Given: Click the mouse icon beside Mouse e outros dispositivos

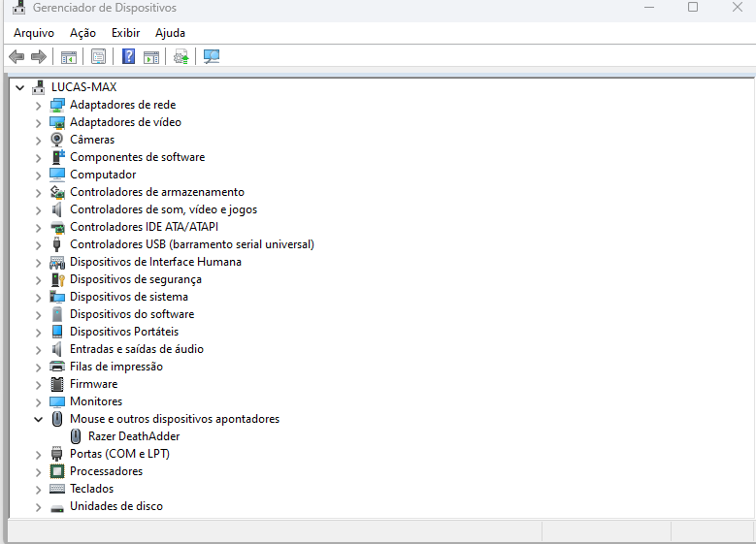Looking at the screenshot, I should tap(57, 419).
